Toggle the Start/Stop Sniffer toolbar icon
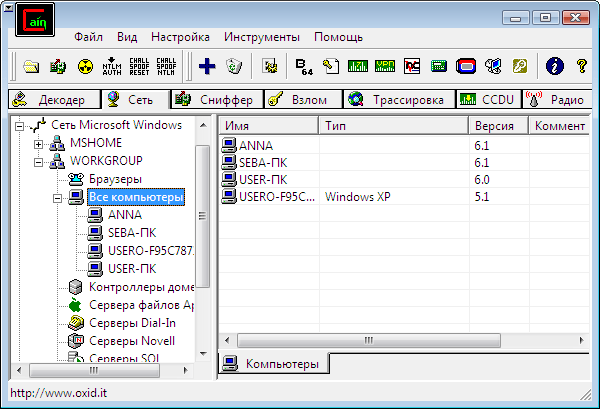 click(58, 66)
